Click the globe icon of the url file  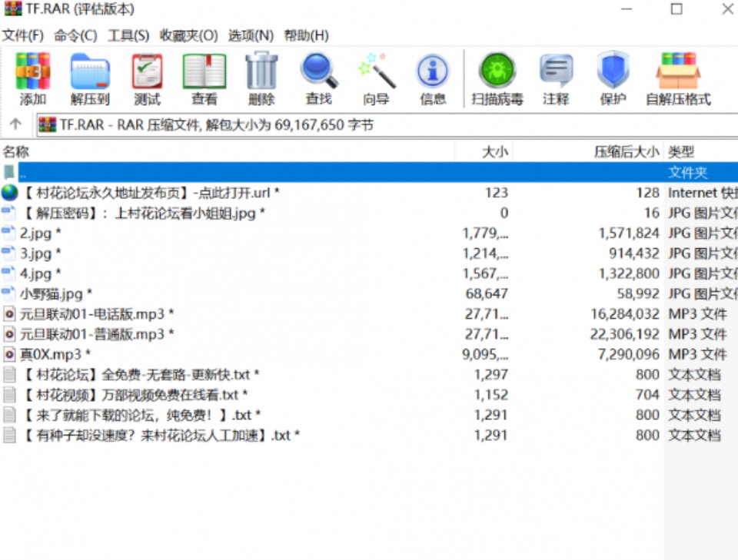coord(9,193)
